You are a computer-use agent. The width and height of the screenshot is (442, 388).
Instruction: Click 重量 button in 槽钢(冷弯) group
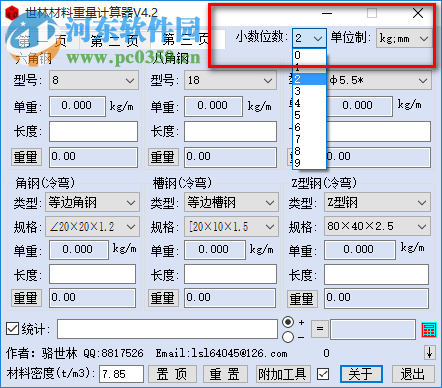[163, 298]
